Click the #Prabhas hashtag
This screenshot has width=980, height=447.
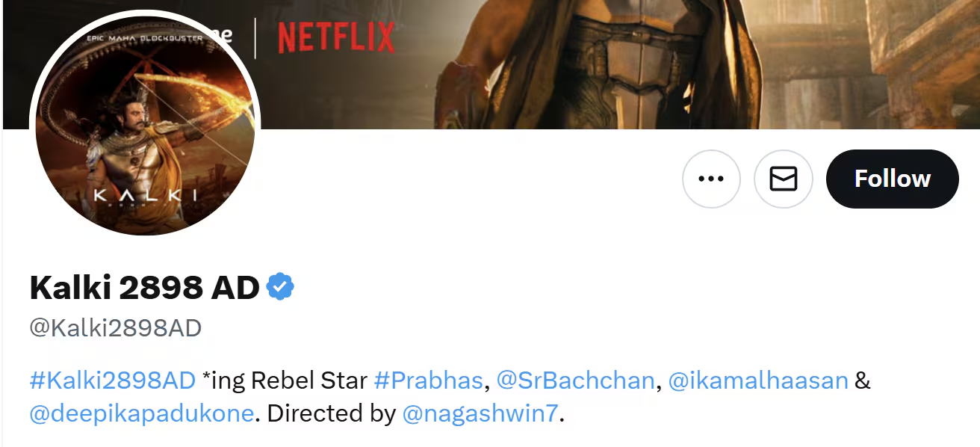(428, 380)
